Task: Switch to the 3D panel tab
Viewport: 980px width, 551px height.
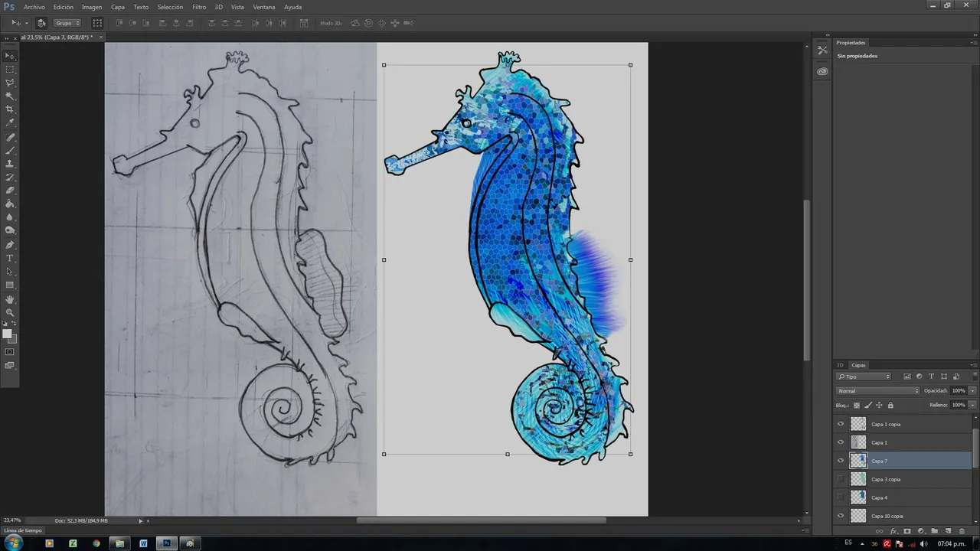Action: tap(840, 365)
